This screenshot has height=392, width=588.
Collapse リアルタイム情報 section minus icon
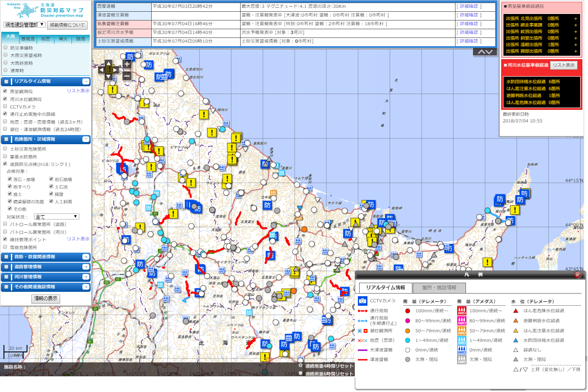[86, 81]
